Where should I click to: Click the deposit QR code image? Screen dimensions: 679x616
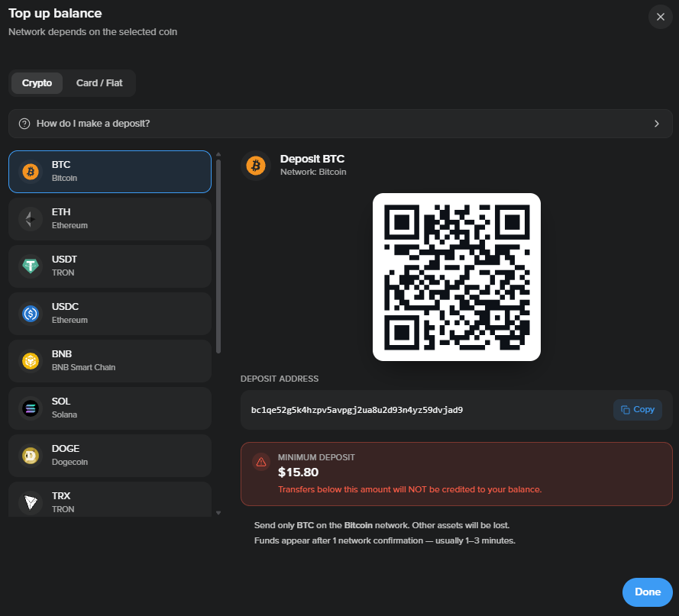click(x=457, y=277)
